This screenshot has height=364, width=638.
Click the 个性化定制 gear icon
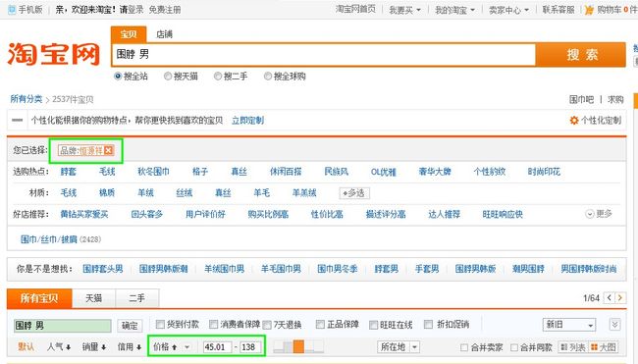(x=574, y=121)
